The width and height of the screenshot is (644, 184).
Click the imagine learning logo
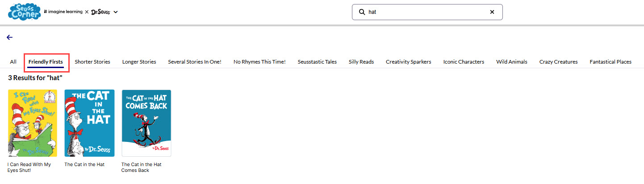[x=63, y=12]
